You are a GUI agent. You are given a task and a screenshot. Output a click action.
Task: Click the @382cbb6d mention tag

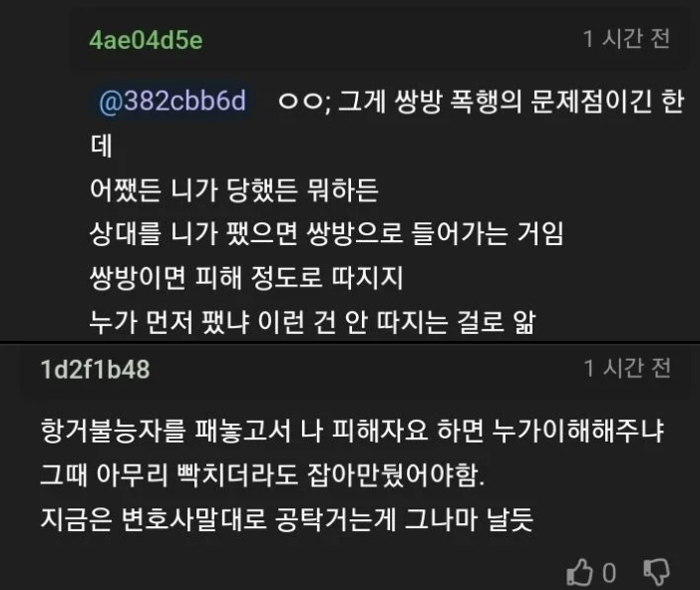click(173, 101)
